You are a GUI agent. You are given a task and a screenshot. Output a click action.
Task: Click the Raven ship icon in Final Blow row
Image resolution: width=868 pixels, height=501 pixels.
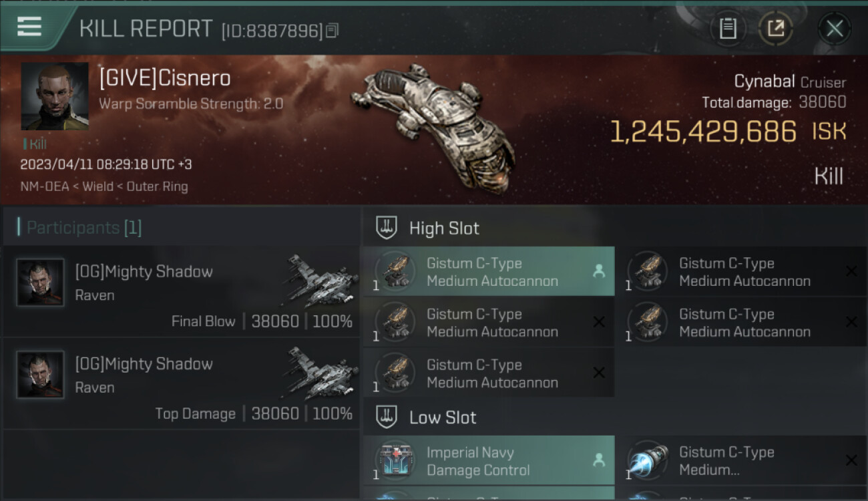(x=322, y=279)
